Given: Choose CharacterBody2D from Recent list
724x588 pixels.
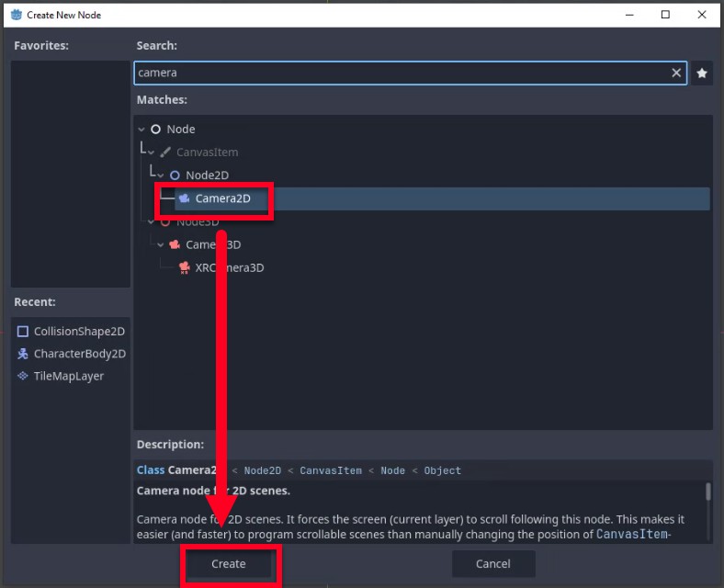Looking at the screenshot, I should tap(71, 354).
